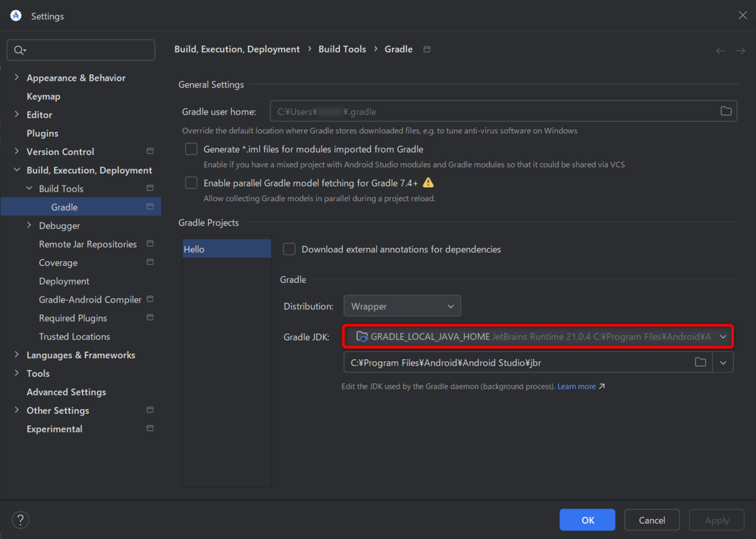The height and width of the screenshot is (539, 756).
Task: Click the Apply button
Action: point(717,520)
